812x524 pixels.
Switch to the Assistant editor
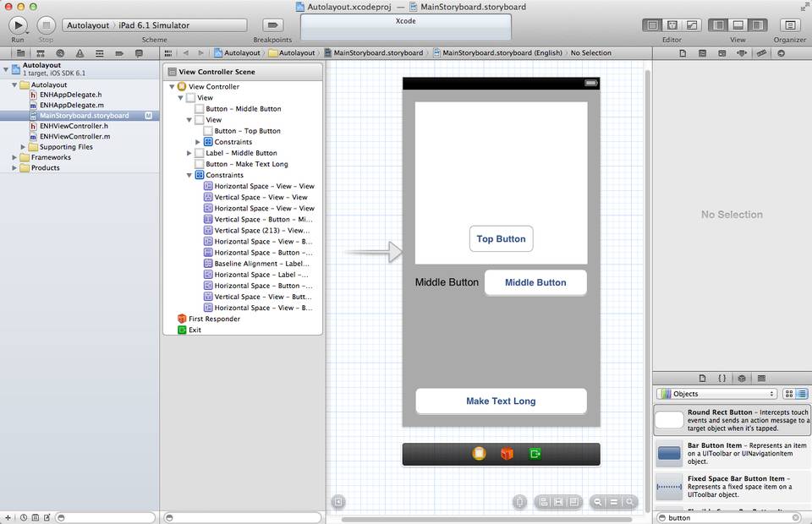(x=672, y=25)
